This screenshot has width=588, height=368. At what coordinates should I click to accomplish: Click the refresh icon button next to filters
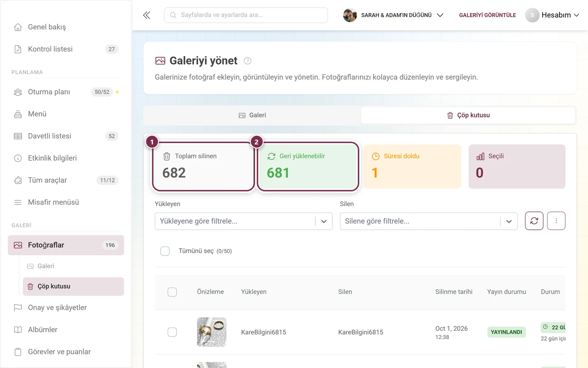534,221
